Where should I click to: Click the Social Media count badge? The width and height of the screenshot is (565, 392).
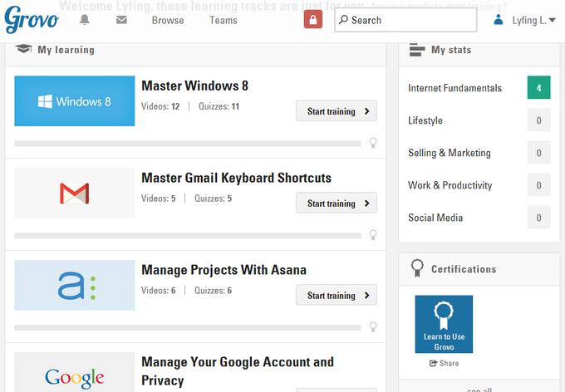538,218
